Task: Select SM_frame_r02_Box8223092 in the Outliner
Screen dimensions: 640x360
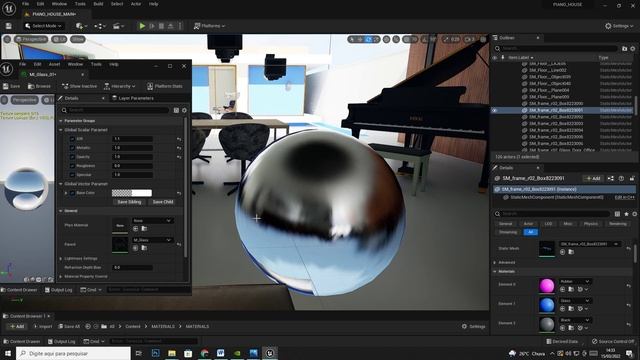Action: (x=556, y=117)
